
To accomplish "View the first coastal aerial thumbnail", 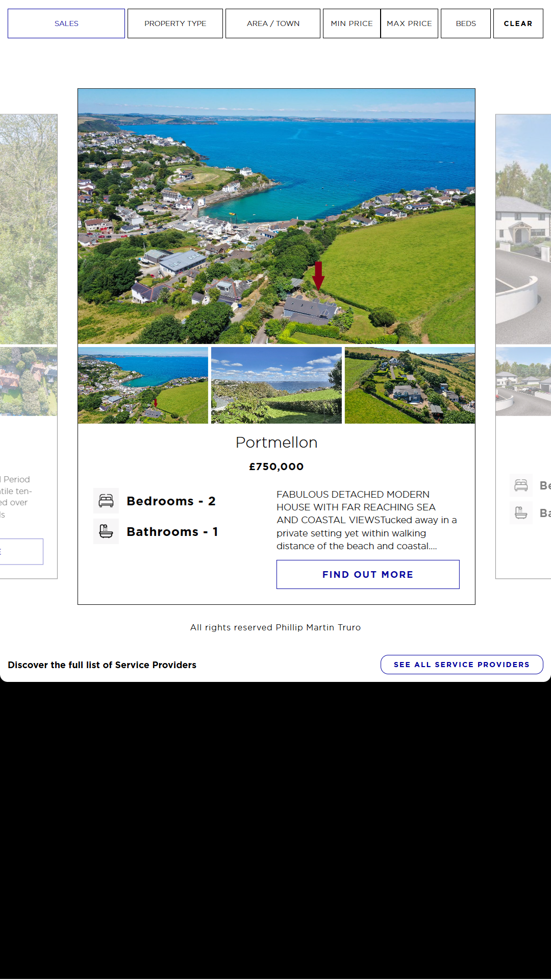I will coord(143,385).
